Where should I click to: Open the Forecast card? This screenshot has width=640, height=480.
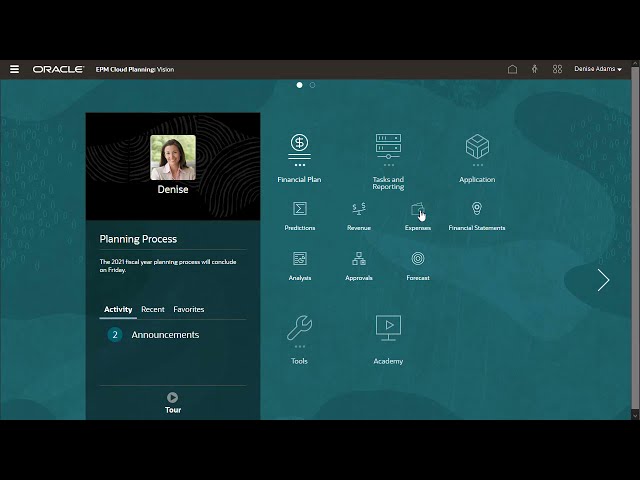coord(418,266)
